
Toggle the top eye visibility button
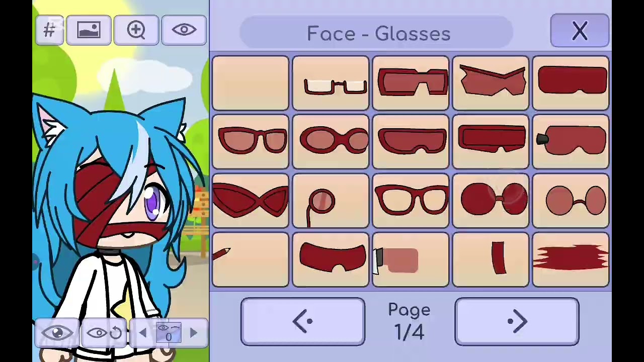[x=184, y=30]
